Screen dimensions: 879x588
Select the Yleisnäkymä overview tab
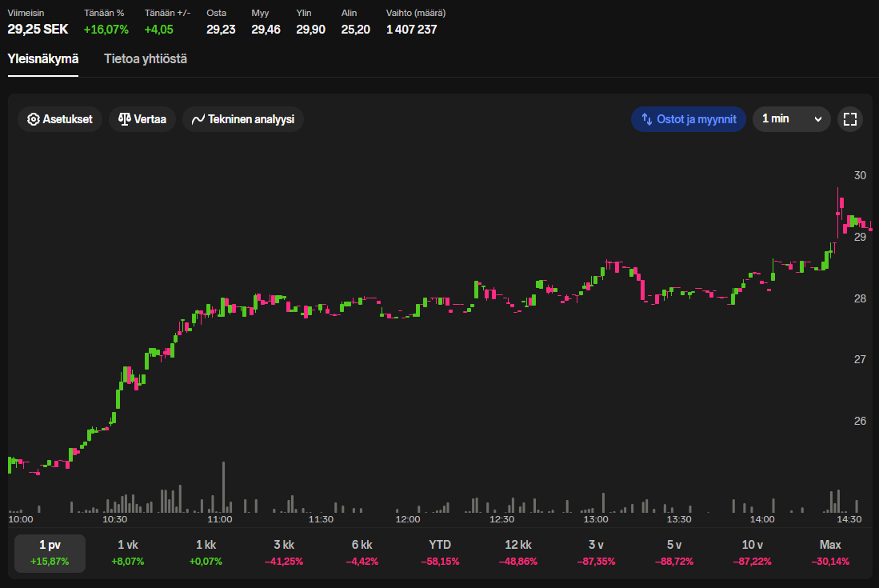click(43, 59)
